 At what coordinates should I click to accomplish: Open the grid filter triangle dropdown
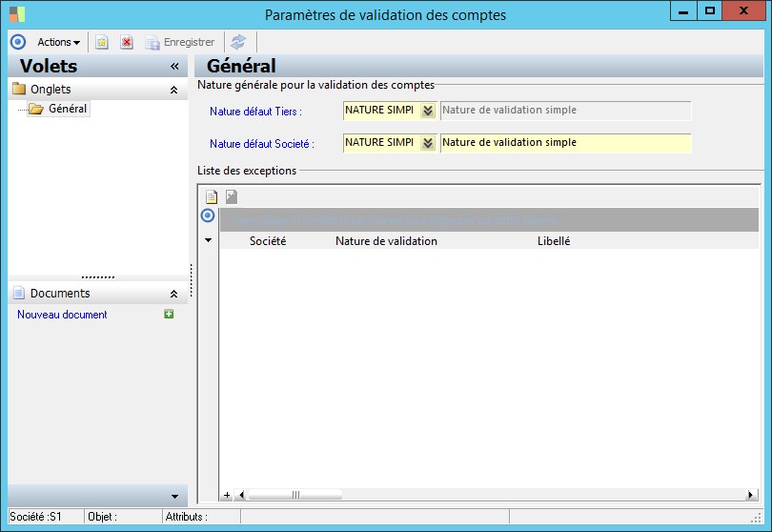click(x=209, y=240)
